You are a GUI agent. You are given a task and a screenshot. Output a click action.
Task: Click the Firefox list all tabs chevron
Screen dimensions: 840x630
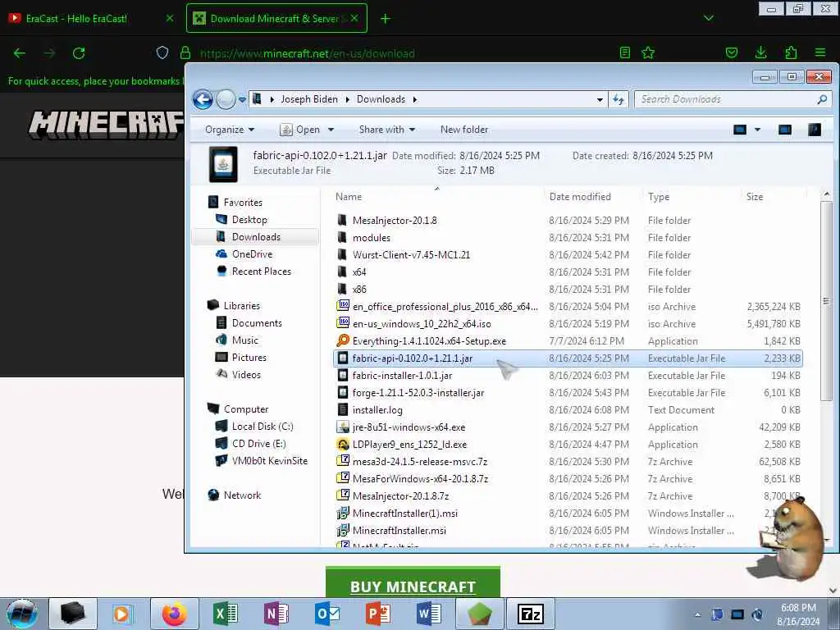pos(708,19)
